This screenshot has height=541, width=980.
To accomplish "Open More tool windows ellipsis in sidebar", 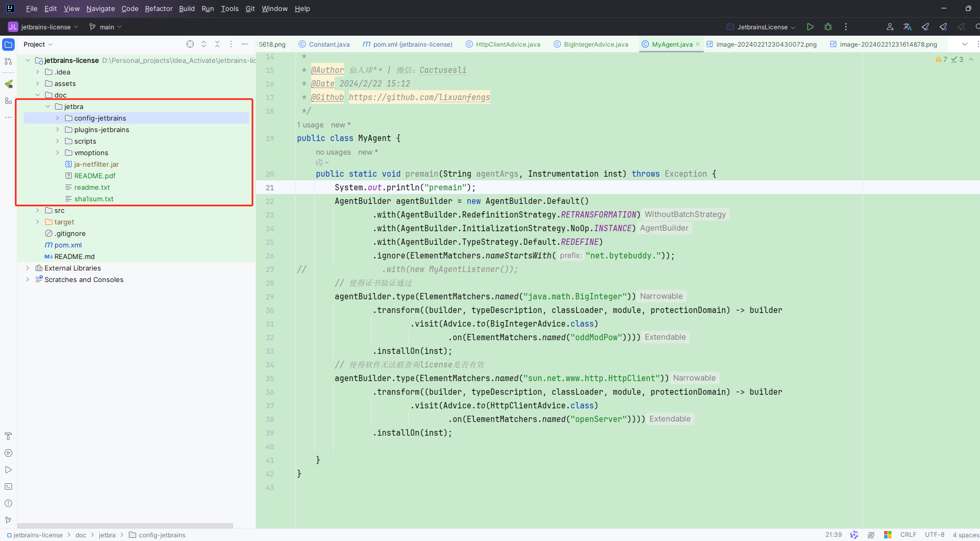I will coord(8,117).
